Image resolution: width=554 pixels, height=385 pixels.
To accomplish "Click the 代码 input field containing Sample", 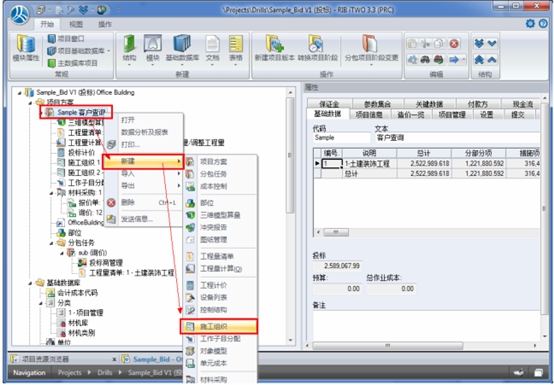I will coord(342,138).
